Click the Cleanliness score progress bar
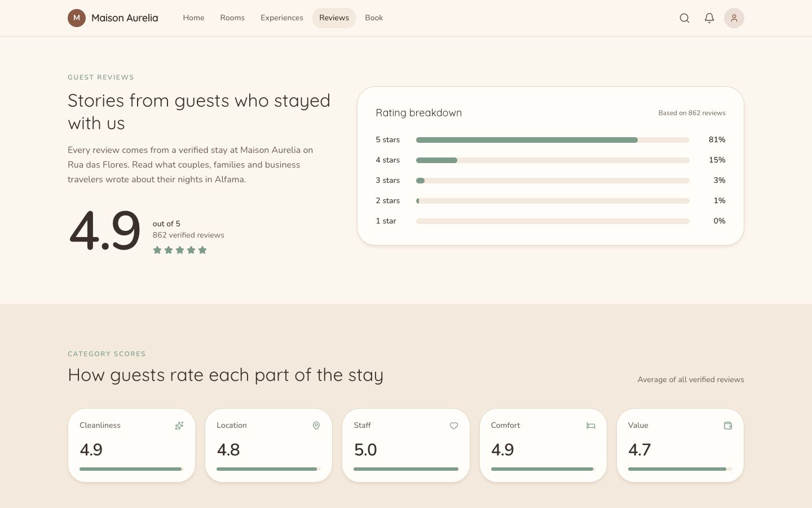812x508 pixels. click(131, 469)
